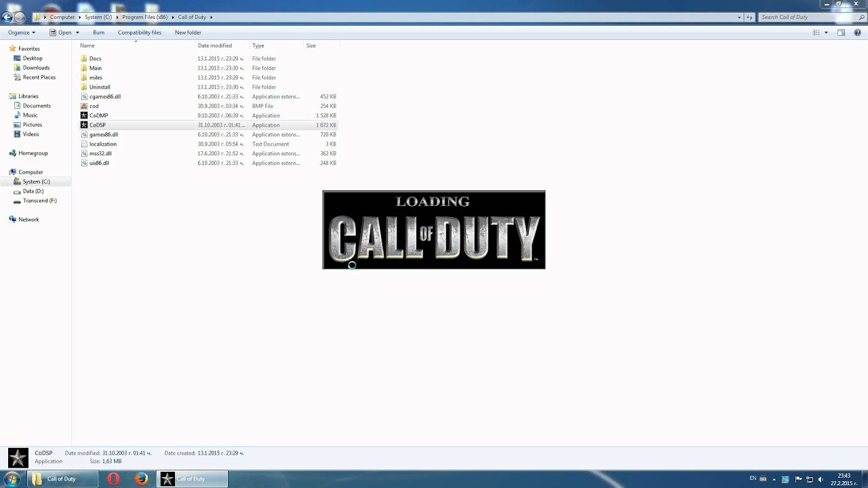Viewport: 868px width, 488px height.
Task: Click the change view icon
Action: click(816, 33)
